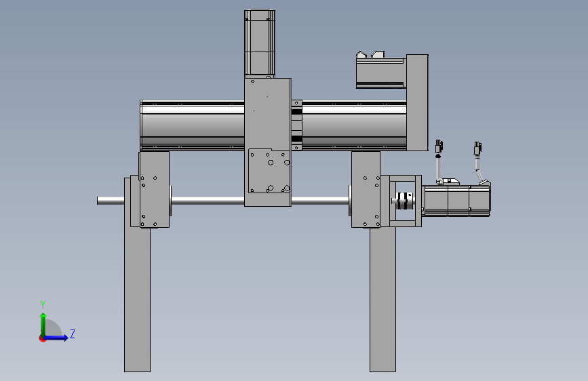Select the slider block beside the carriage
This screenshot has width=588, height=381.
point(296,125)
